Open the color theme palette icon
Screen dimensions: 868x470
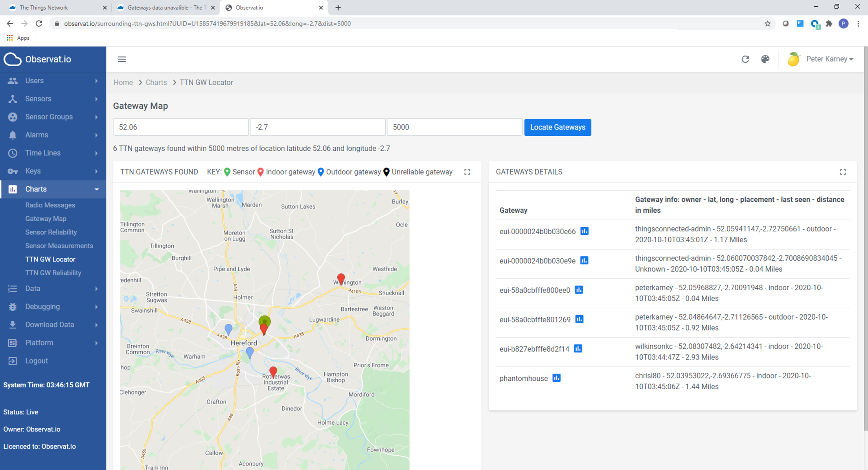pyautogui.click(x=765, y=59)
